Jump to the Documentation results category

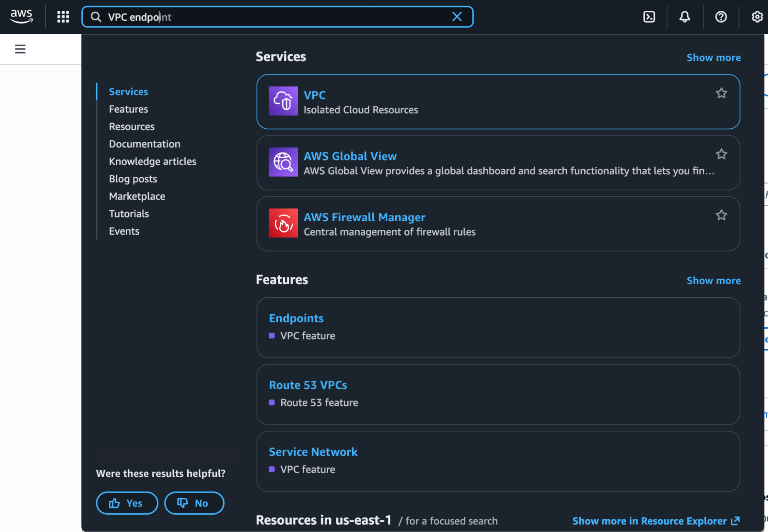click(x=144, y=144)
